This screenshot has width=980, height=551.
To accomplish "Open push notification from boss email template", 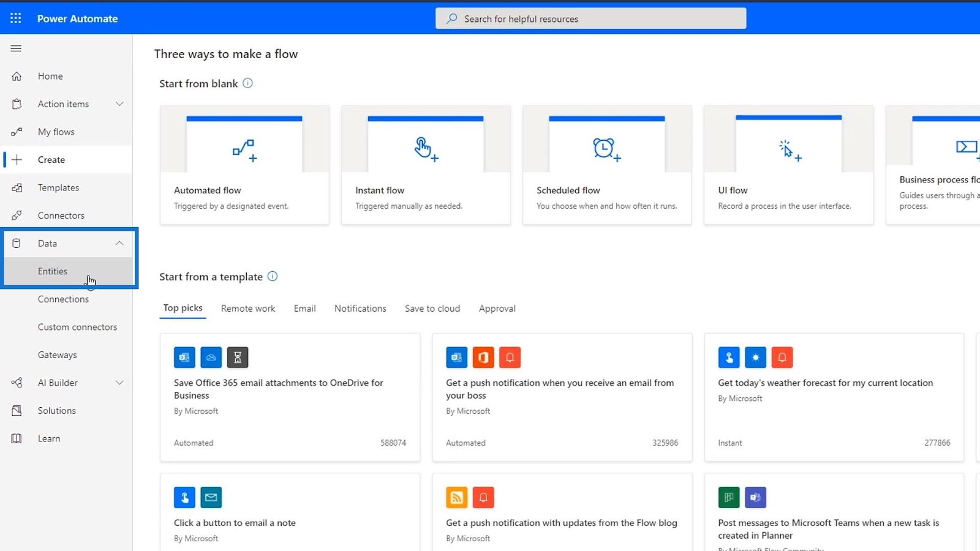I will point(562,397).
